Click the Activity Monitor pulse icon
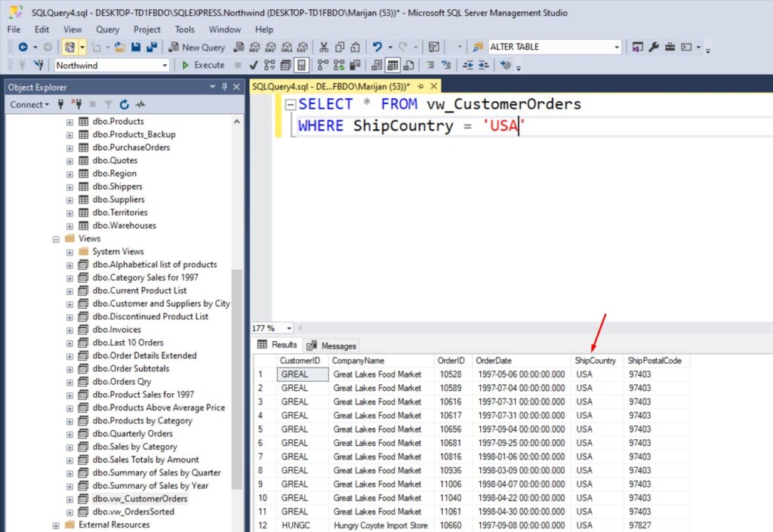Viewport: 773px width, 532px height. [x=140, y=105]
